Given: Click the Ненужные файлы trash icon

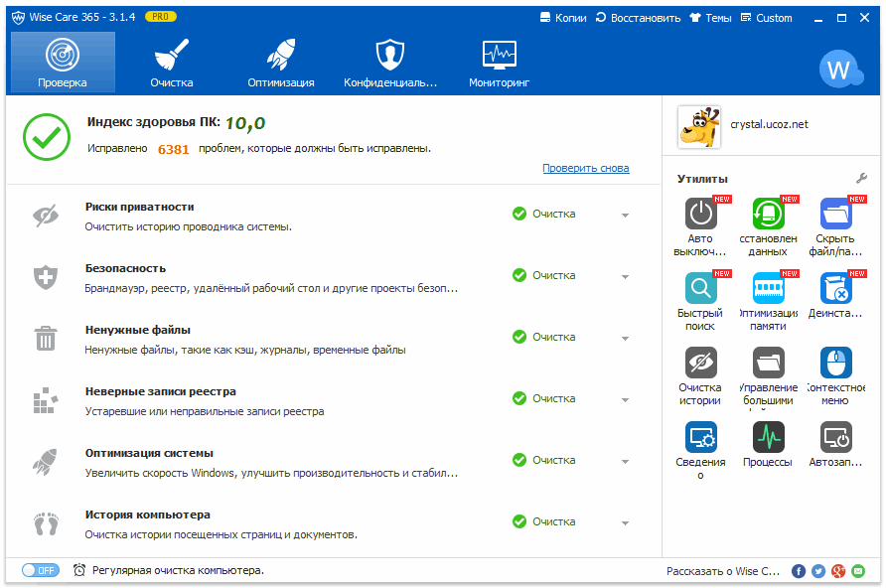Looking at the screenshot, I should 46,339.
